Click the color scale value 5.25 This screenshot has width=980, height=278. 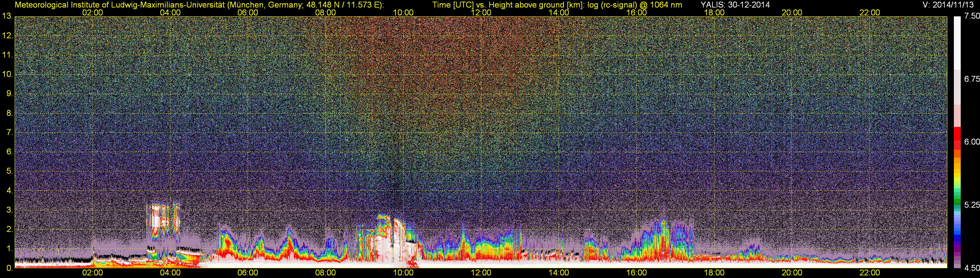pyautogui.click(x=972, y=205)
